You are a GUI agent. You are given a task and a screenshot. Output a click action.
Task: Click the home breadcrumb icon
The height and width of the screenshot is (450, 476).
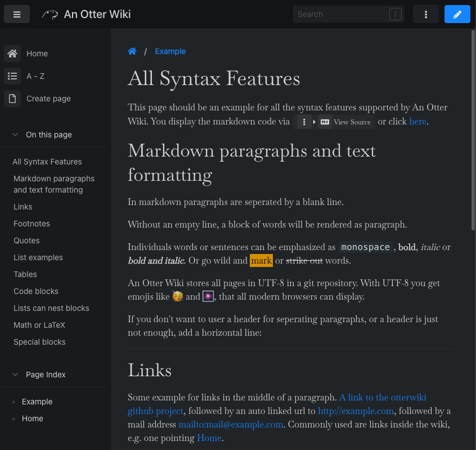[132, 51]
